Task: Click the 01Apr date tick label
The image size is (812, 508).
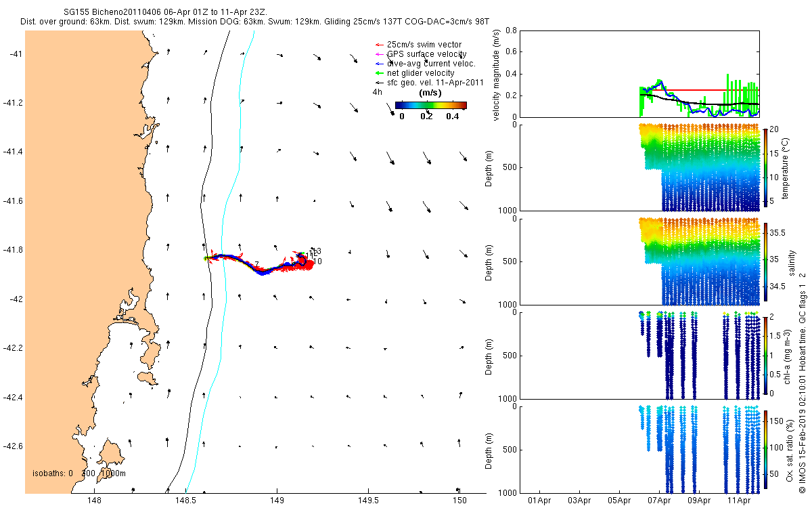Action: click(539, 501)
